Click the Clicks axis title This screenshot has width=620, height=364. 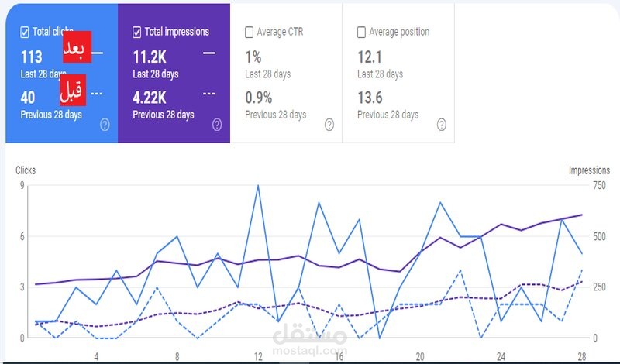(26, 170)
